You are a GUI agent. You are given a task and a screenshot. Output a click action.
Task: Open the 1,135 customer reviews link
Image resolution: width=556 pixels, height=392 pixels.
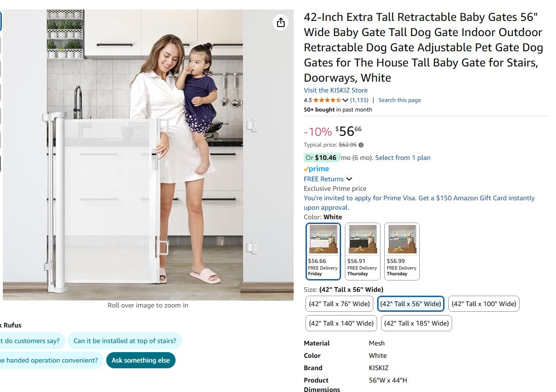[359, 100]
